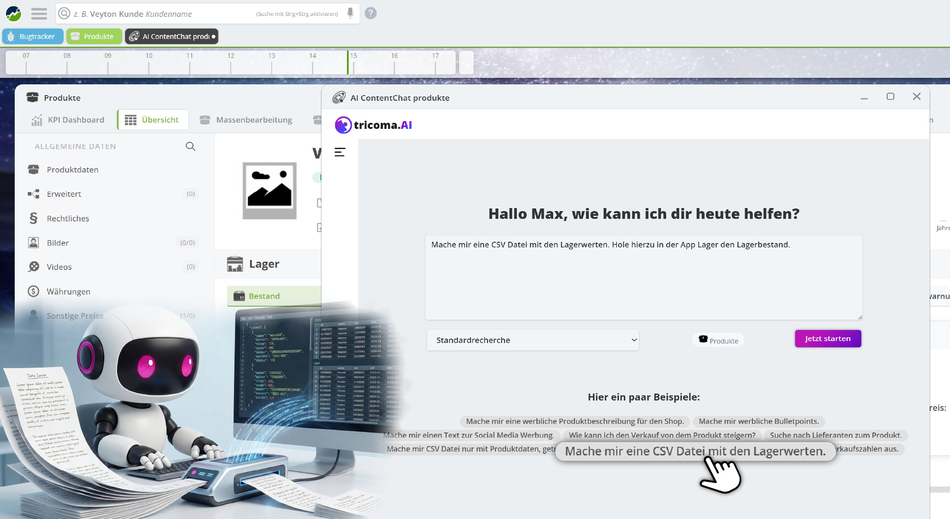Screen dimensions: 950x519
Task: Open the Massenbearbeitung tab in the Produkte window
Action: (x=246, y=120)
